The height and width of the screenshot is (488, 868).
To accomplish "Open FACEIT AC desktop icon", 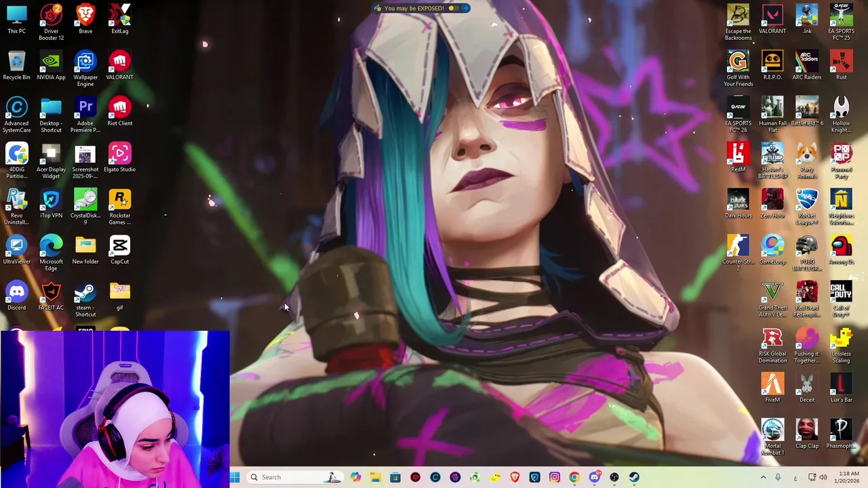I will click(x=51, y=296).
